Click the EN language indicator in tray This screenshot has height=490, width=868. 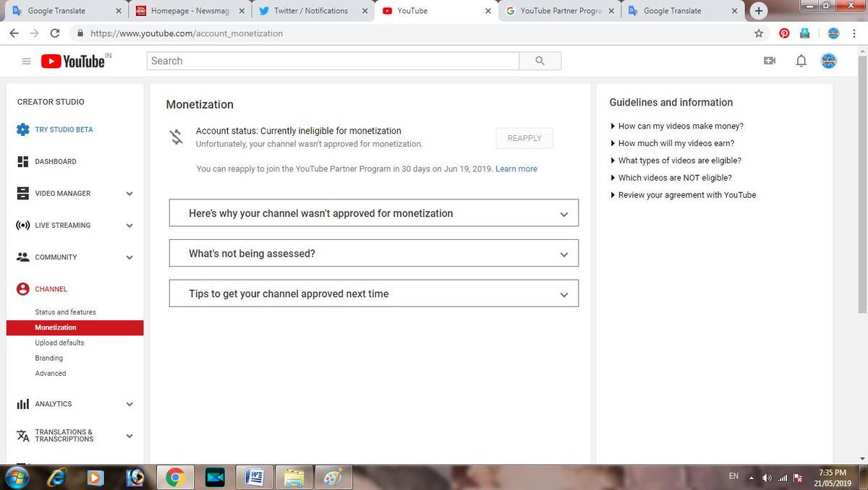point(733,476)
